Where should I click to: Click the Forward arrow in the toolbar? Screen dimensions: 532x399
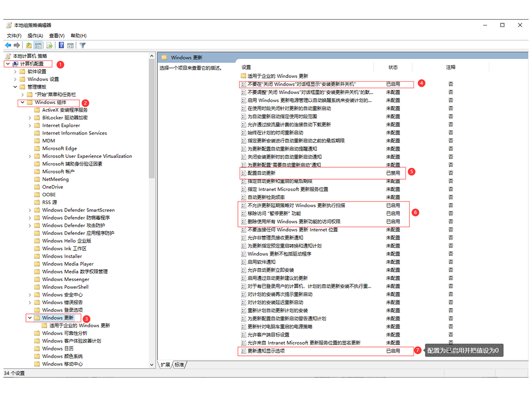click(x=17, y=45)
